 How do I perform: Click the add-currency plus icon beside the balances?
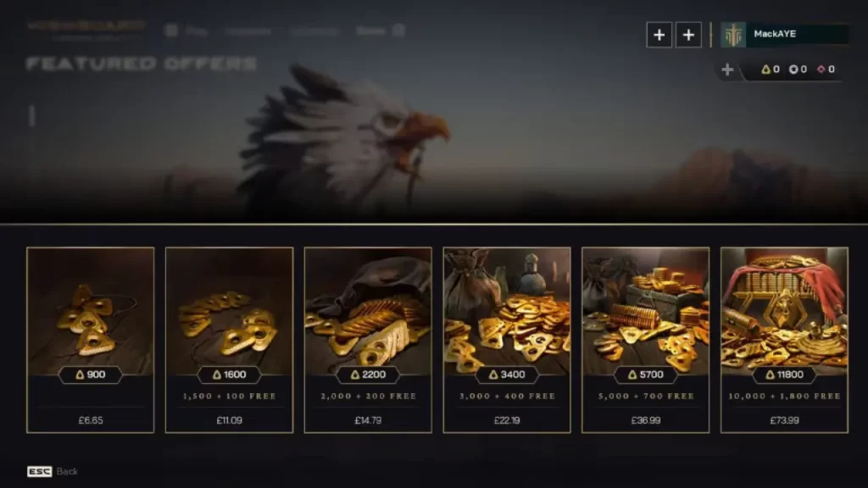tap(727, 69)
